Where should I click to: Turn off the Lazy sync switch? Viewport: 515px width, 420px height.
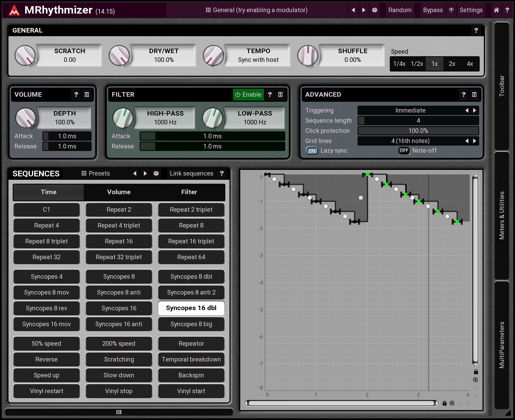[312, 151]
